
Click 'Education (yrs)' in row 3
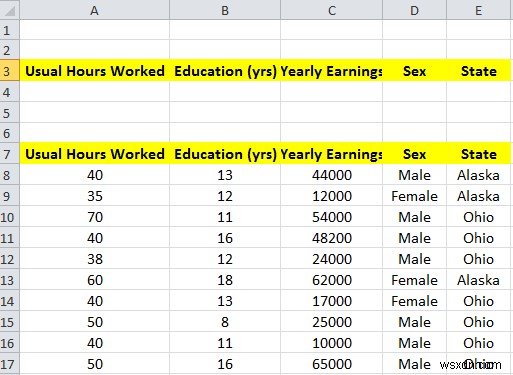coord(225,71)
